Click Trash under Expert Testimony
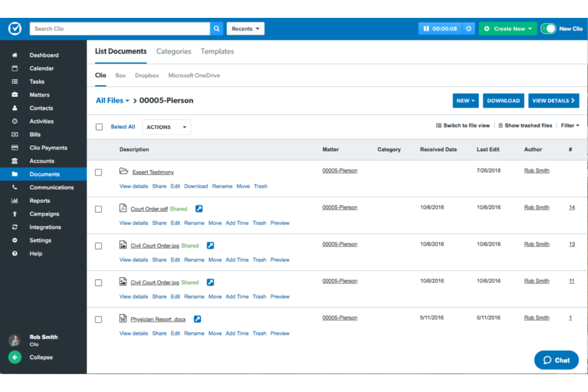Image resolution: width=588 pixels, height=392 pixels. (261, 186)
